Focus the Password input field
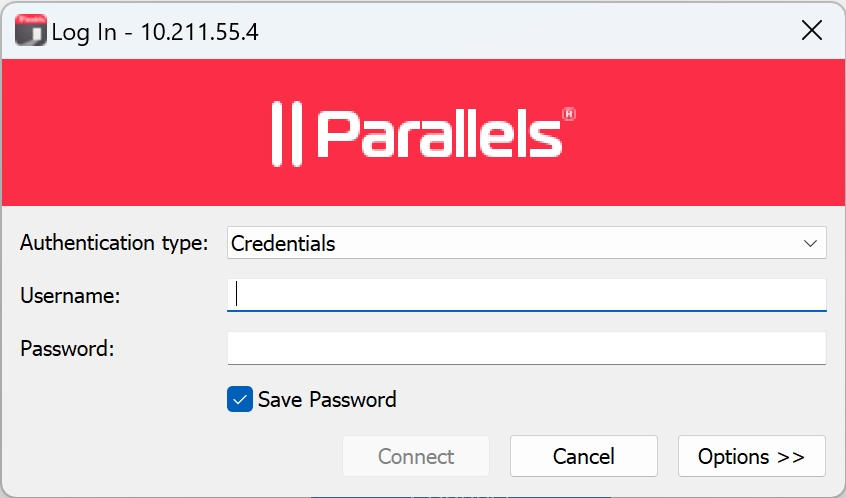The height and width of the screenshot is (498, 846). tap(526, 348)
